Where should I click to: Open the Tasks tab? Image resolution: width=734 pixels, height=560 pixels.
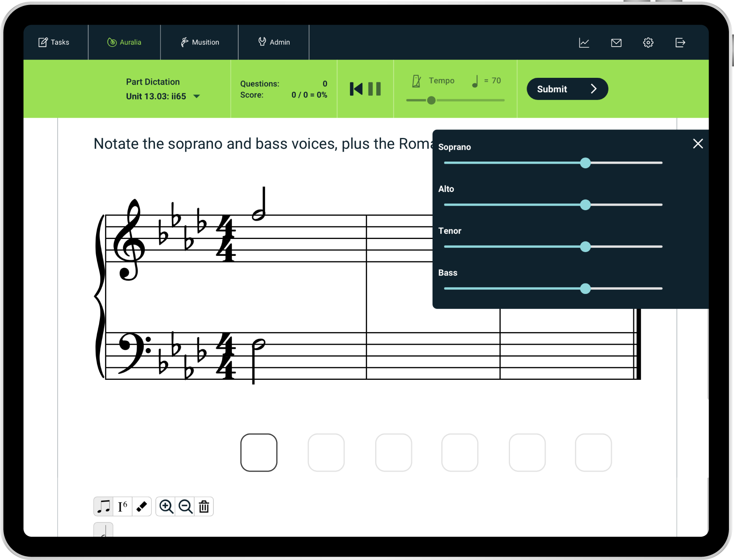click(54, 42)
